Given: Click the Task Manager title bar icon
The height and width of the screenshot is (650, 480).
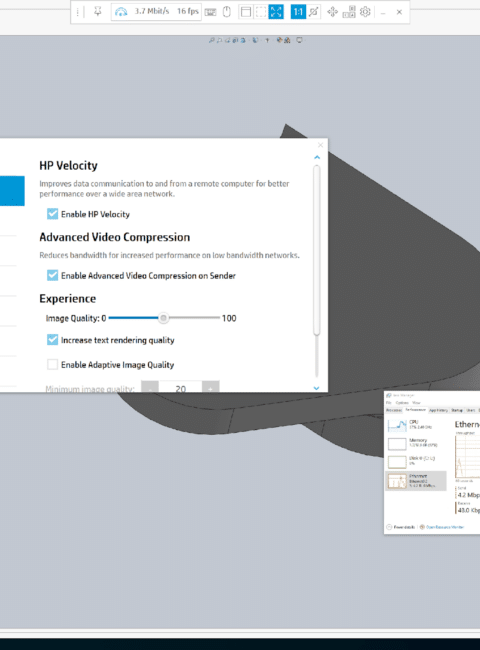Looking at the screenshot, I should coord(388,395).
